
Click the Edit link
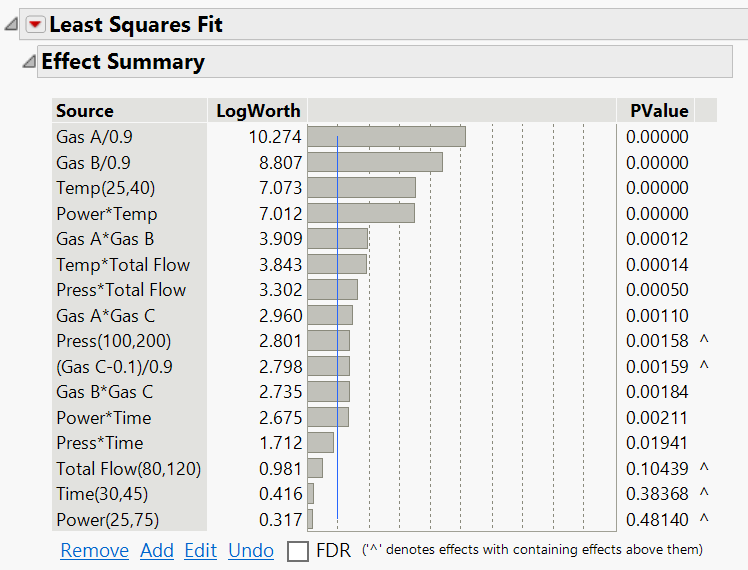click(x=200, y=551)
